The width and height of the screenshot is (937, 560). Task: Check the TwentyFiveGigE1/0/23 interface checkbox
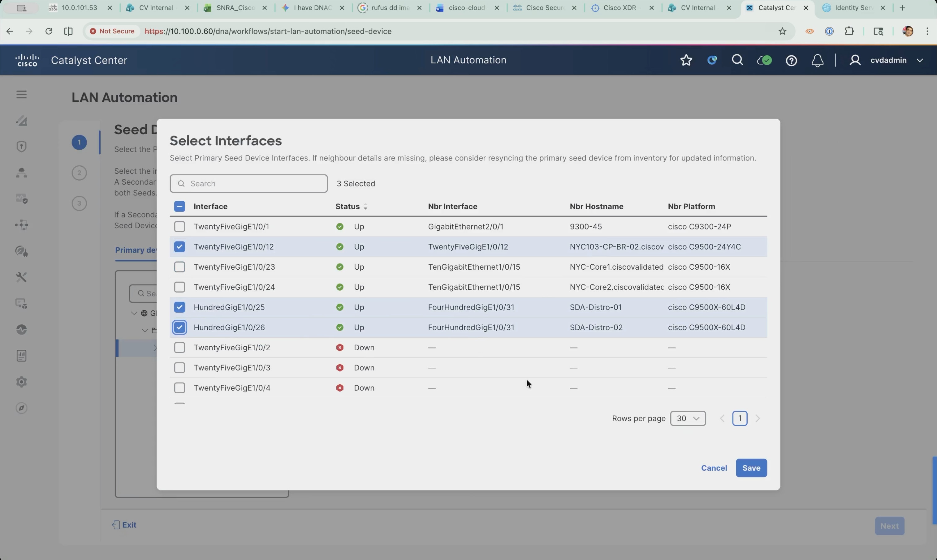point(179,267)
